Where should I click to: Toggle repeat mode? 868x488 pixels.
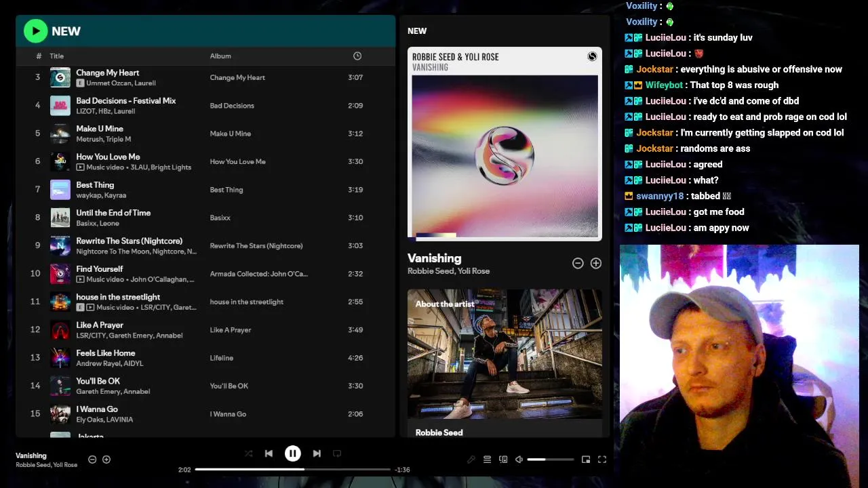[x=337, y=453]
